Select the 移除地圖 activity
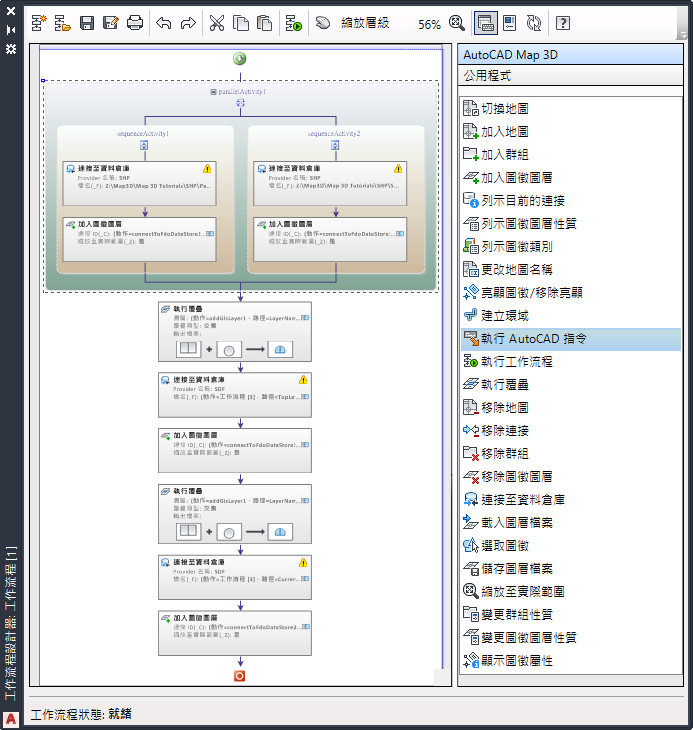 [x=571, y=408]
